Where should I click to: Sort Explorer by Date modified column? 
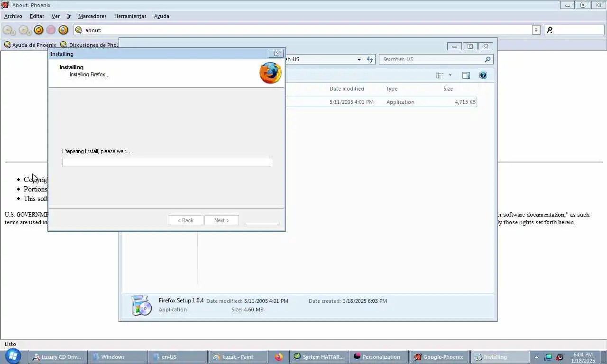coord(347,89)
